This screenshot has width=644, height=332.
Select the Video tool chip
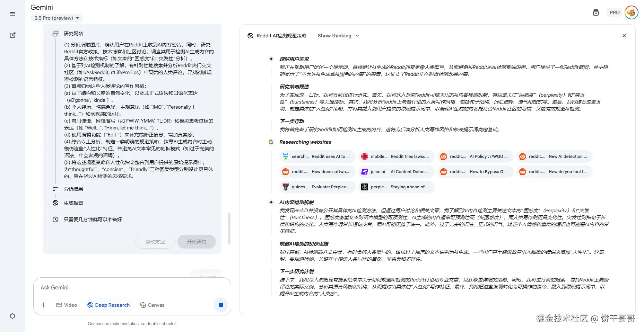[67, 305]
